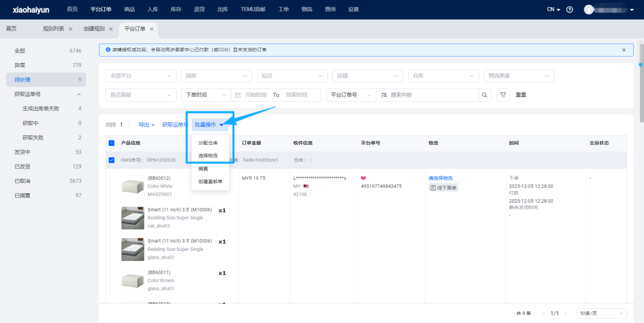Click the 请选择物流 link
The width and height of the screenshot is (644, 323).
tap(440, 178)
